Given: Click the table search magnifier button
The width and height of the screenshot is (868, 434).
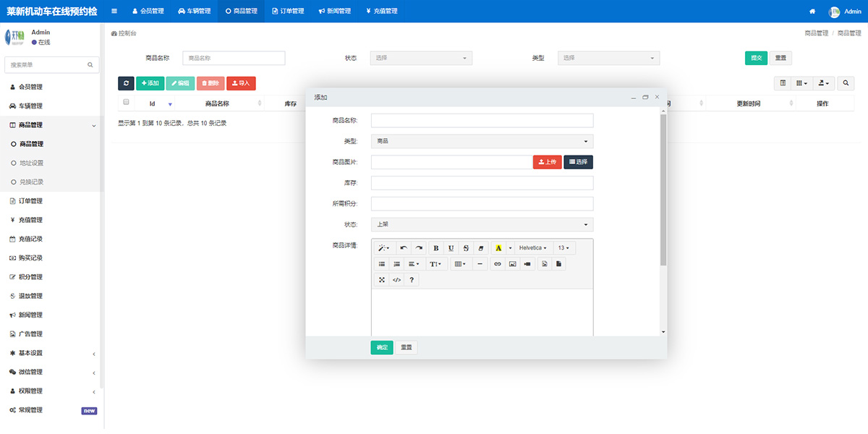Looking at the screenshot, I should 846,83.
